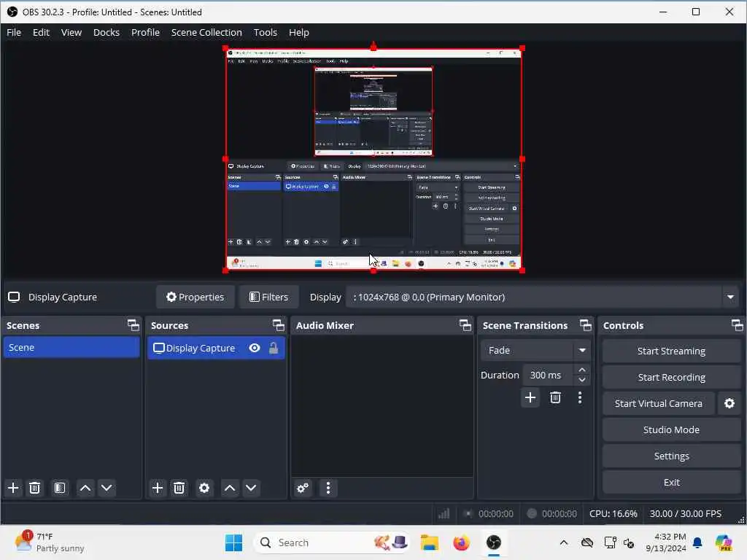The width and height of the screenshot is (747, 560).
Task: Enable Studio Mode
Action: point(671,429)
